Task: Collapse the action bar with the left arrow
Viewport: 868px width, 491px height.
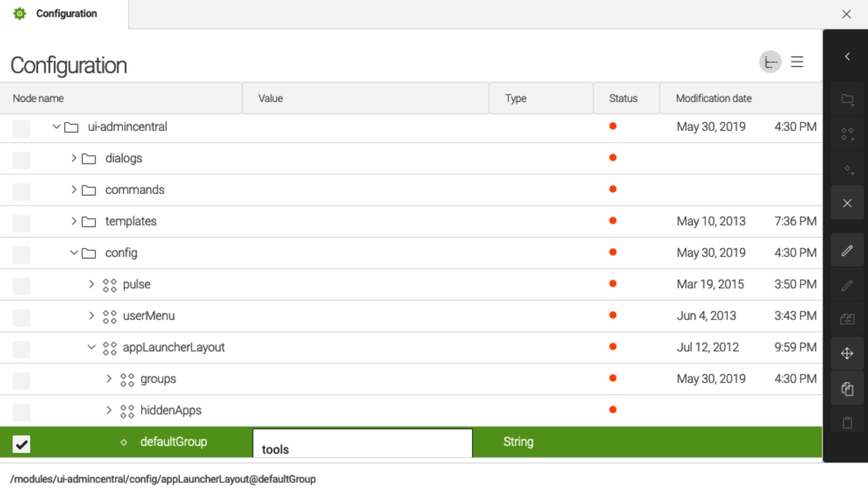Action: [847, 56]
